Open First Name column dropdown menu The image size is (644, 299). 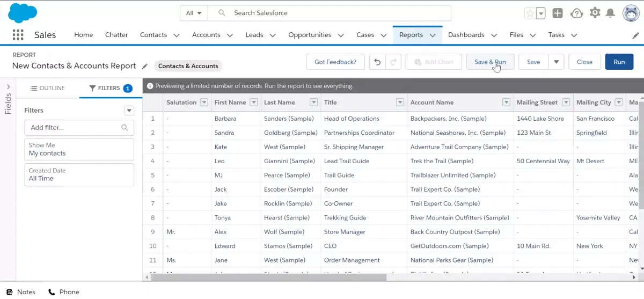click(x=253, y=103)
